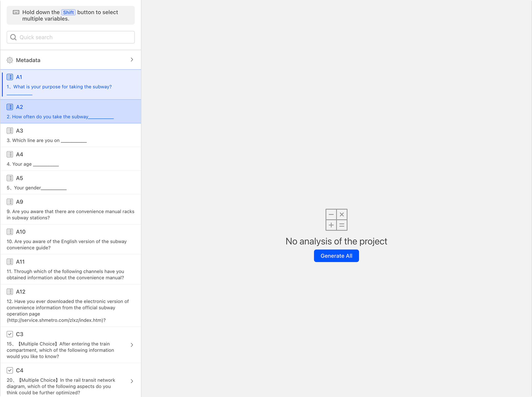This screenshot has width=532, height=397.
Task: Select question text about convenience manual racks
Action: click(70, 214)
